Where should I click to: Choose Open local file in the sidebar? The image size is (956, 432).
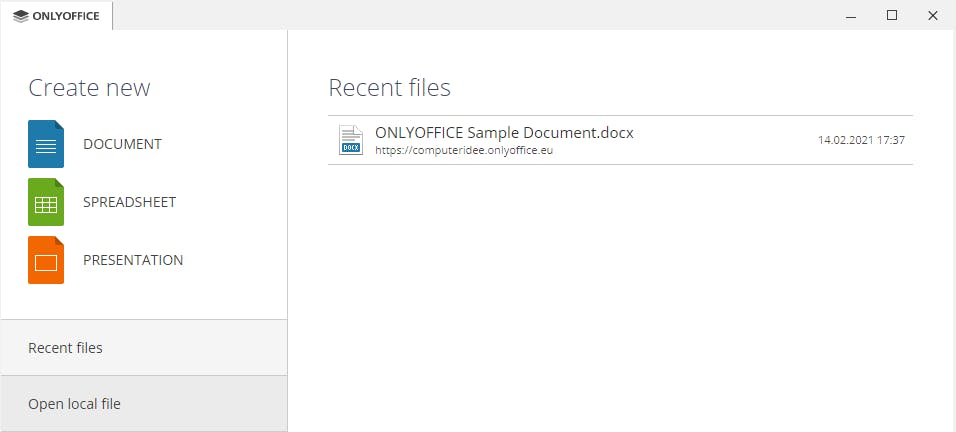[74, 404]
